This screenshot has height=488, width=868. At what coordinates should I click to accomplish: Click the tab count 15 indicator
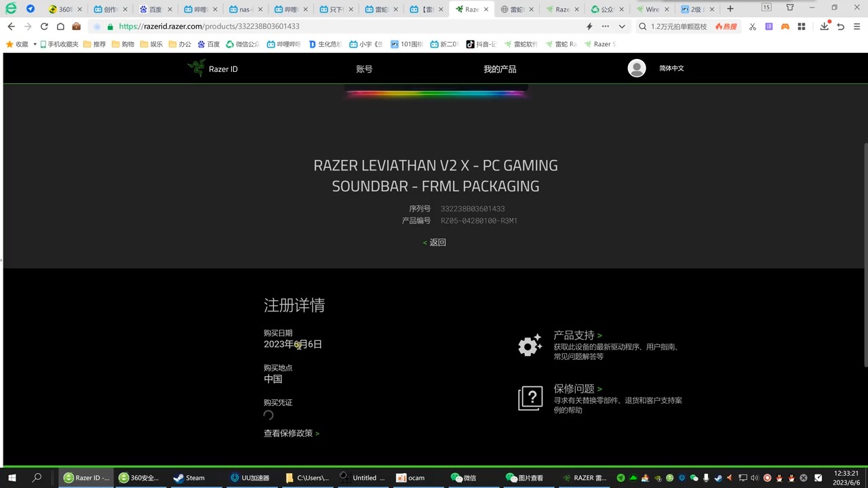point(766,7)
